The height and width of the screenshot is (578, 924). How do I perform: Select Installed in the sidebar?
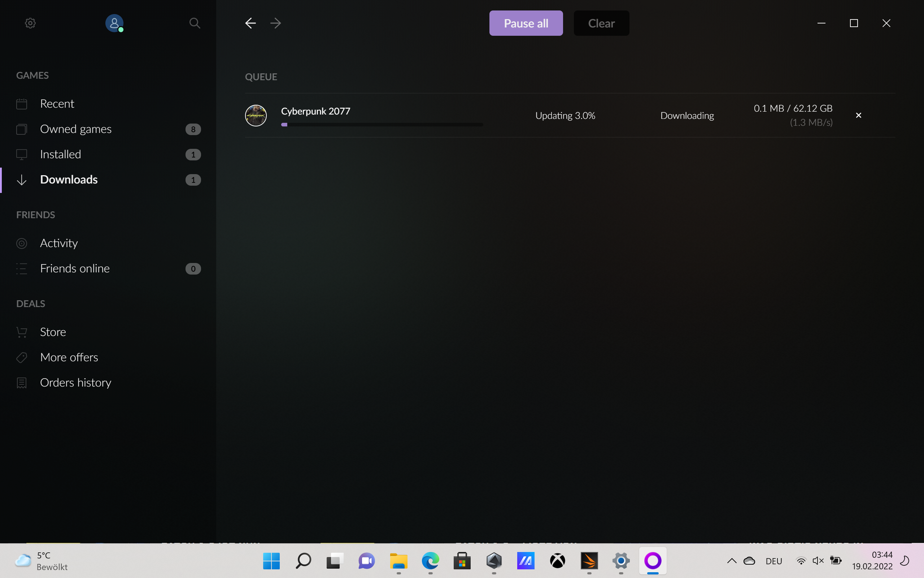(108, 154)
